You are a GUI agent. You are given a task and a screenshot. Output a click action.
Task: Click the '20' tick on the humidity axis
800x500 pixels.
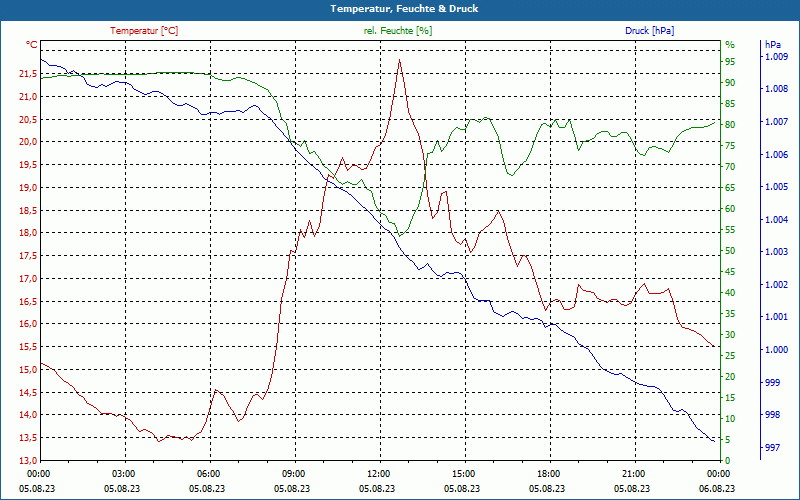pos(730,377)
